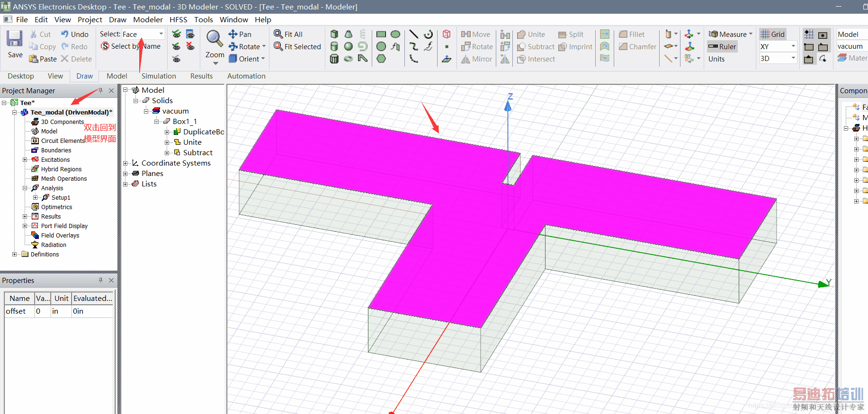Toggle the arc quadrant snap mode icon

(x=823, y=59)
